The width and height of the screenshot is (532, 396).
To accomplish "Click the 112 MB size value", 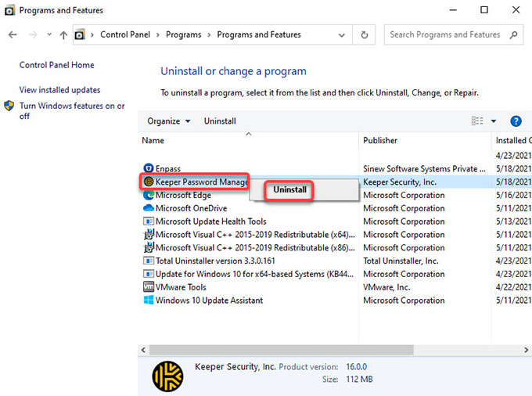I will click(x=359, y=380).
